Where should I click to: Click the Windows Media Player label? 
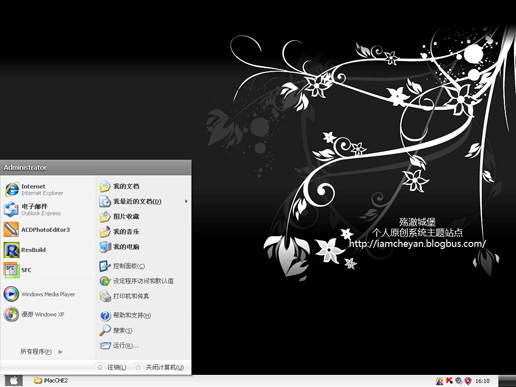(48, 294)
